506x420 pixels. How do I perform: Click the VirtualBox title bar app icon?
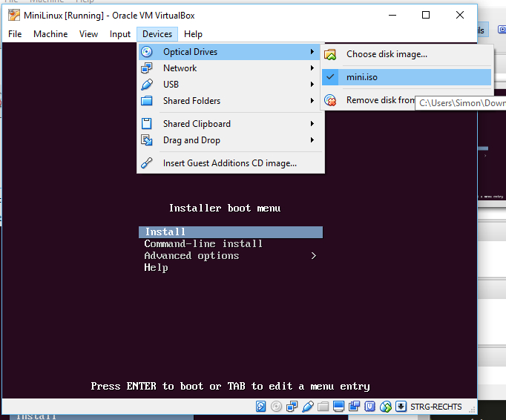click(14, 15)
